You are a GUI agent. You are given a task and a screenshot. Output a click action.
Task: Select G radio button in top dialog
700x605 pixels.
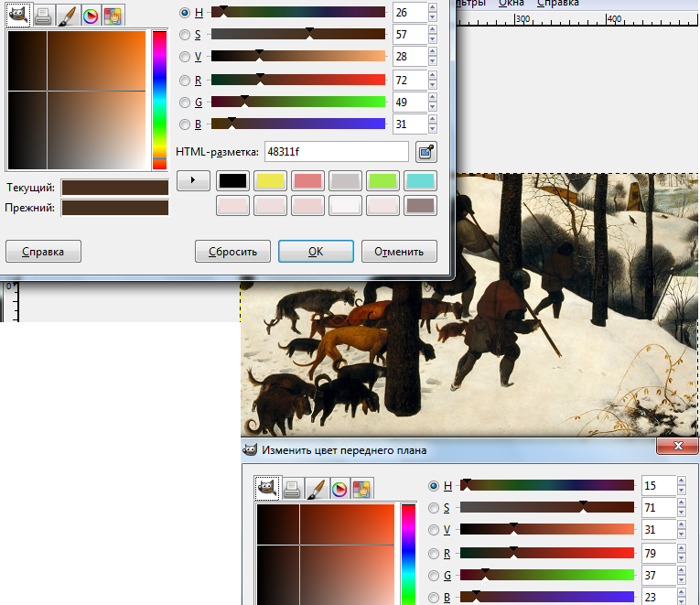coord(184,103)
